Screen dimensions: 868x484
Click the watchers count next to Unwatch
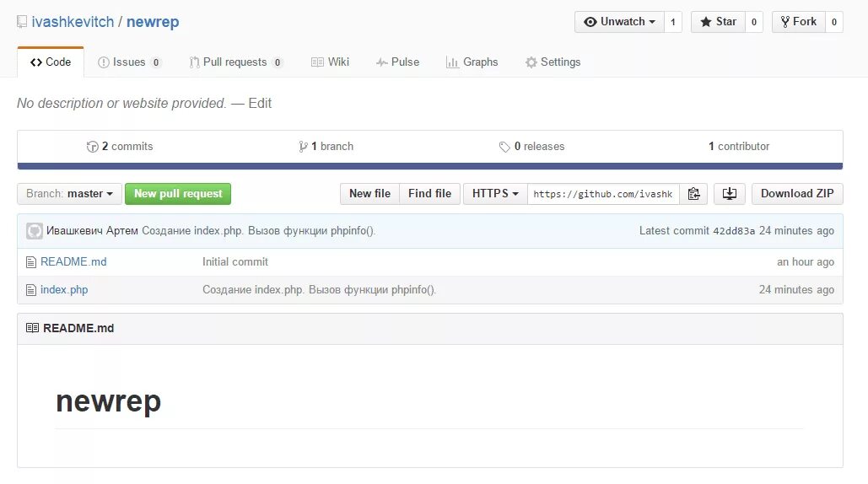coord(672,22)
